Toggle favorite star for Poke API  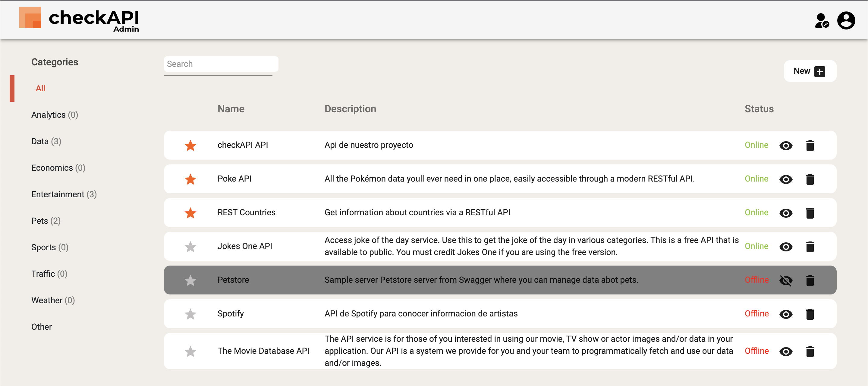click(x=190, y=179)
